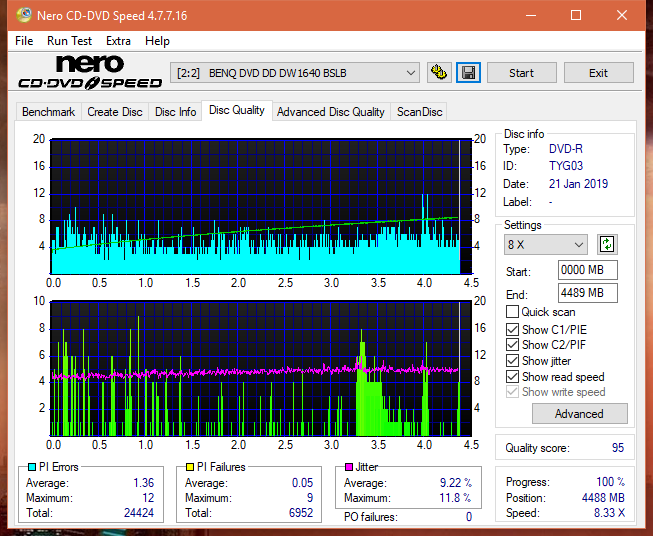Click the PO failures value 0
The width and height of the screenshot is (653, 536).
point(469,517)
